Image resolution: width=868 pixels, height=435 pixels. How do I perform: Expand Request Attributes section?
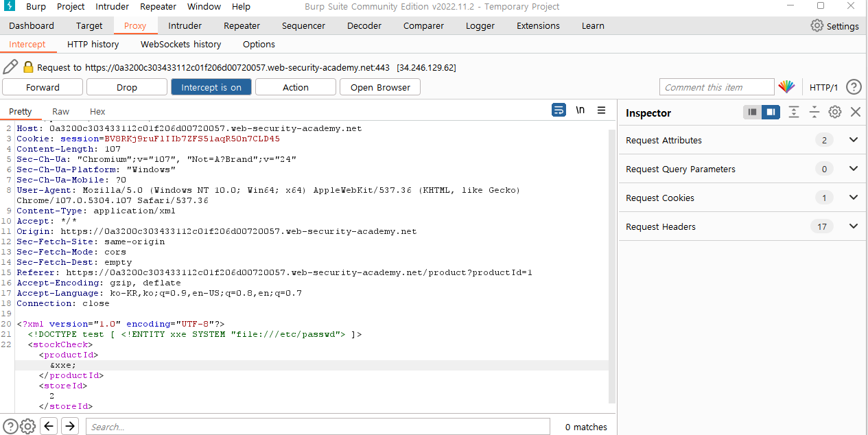pyautogui.click(x=854, y=140)
